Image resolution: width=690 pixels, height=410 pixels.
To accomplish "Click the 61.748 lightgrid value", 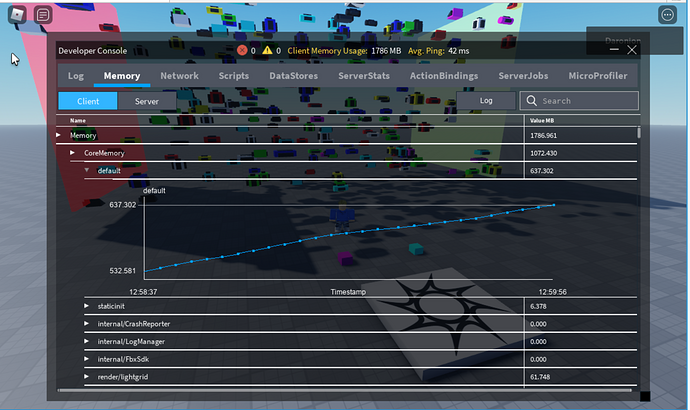I will [540, 377].
